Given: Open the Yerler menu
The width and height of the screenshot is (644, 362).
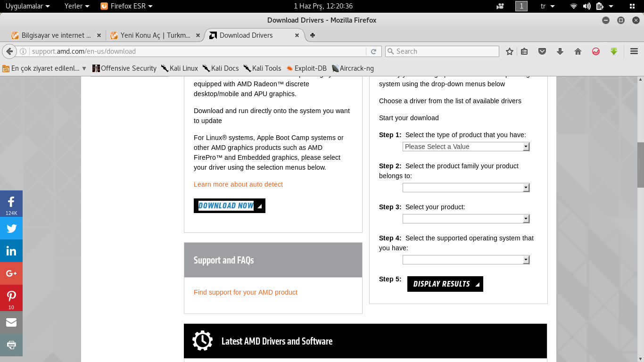Looking at the screenshot, I should pos(77,6).
